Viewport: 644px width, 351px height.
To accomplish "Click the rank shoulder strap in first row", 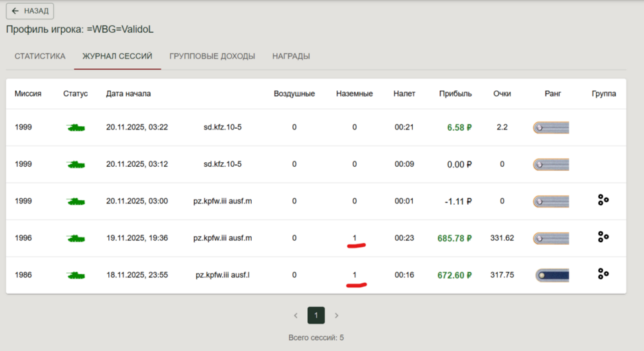I will tap(551, 128).
